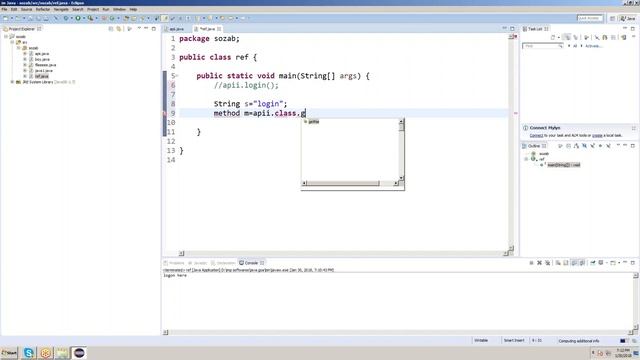Open Skype from the taskbar
This screenshot has height=360, width=640.
point(29,353)
